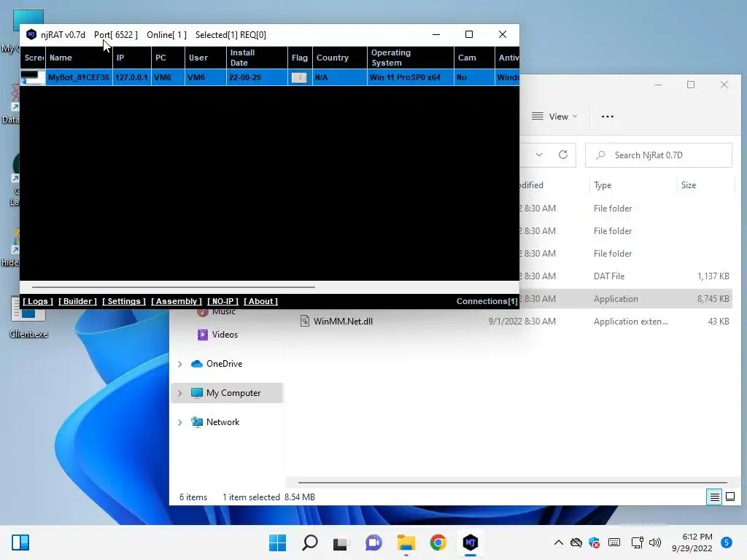
Task: Show hidden tray icons chevron
Action: pos(559,542)
